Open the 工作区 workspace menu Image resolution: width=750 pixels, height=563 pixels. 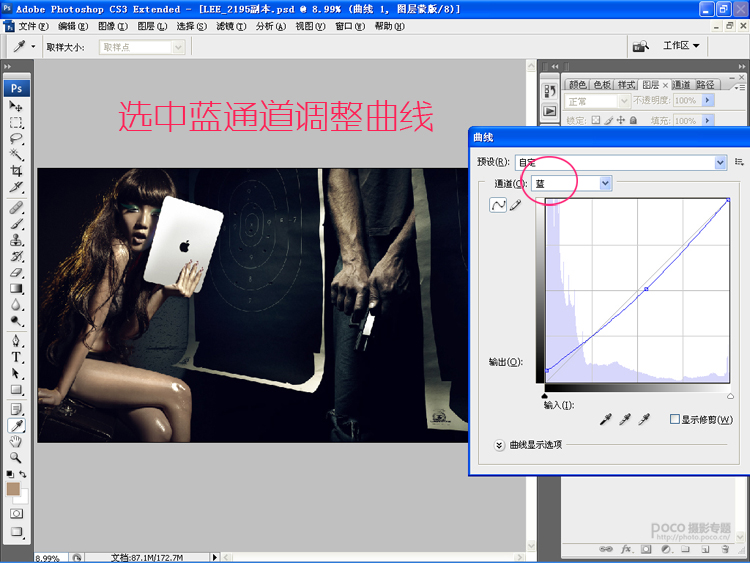click(681, 45)
